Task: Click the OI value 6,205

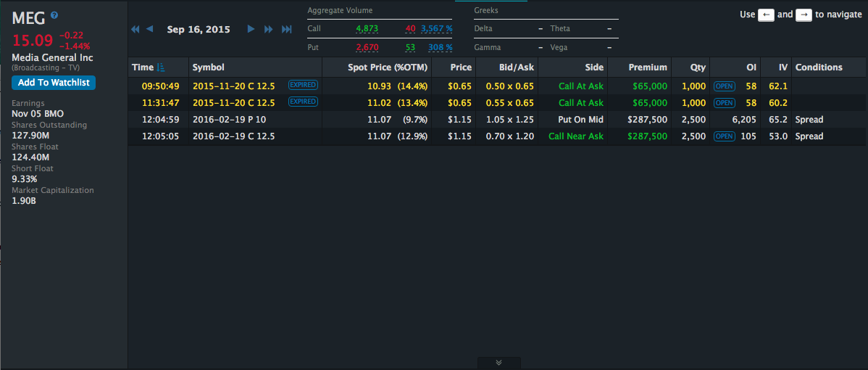Action: pos(745,120)
